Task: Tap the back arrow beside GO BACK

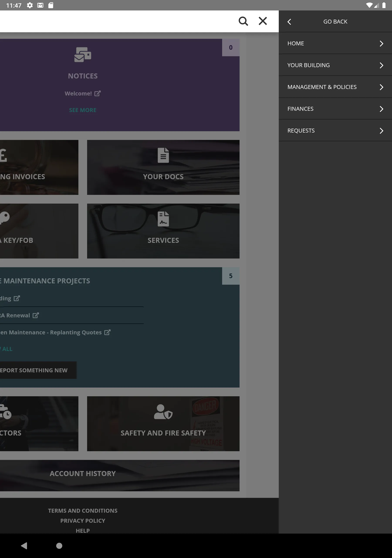Action: point(289,22)
